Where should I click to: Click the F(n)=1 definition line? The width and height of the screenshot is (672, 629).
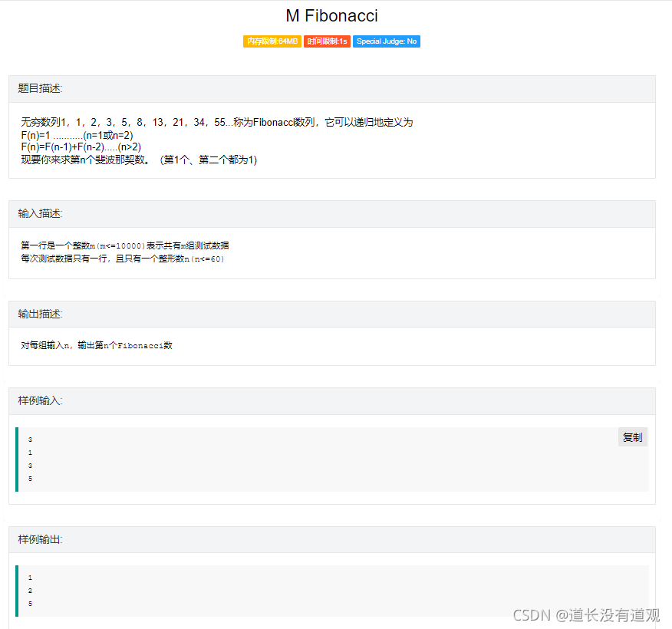(x=77, y=136)
